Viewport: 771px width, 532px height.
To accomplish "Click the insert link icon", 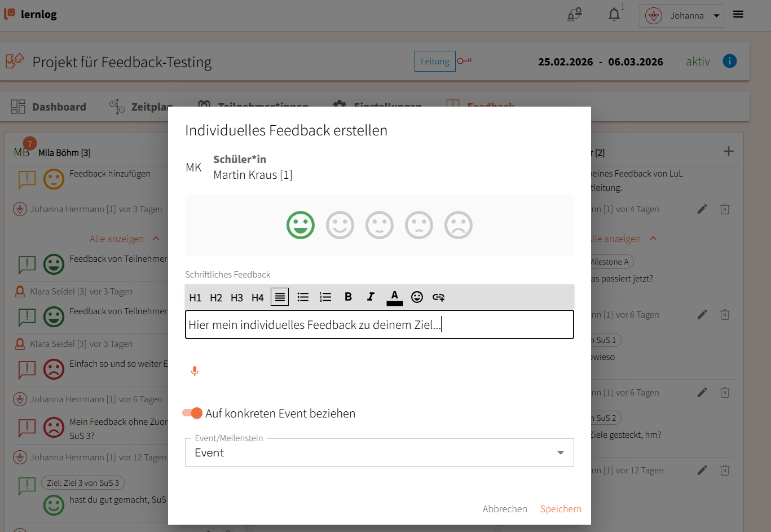I will (438, 297).
